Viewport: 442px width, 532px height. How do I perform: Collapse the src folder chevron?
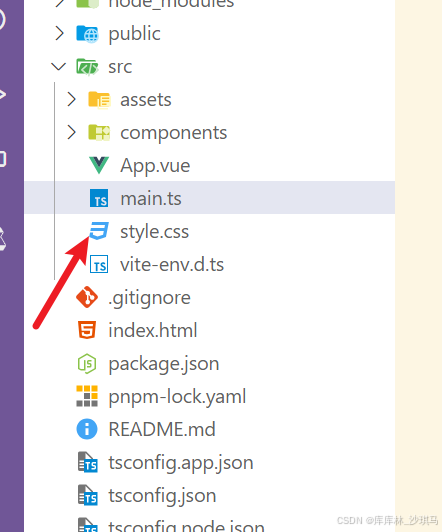coord(59,66)
